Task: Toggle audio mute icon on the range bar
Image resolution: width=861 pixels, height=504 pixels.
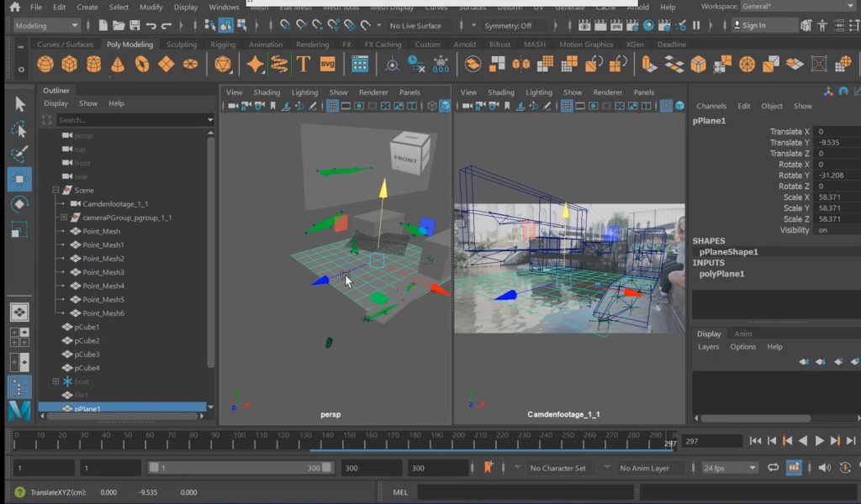Action: pos(824,468)
